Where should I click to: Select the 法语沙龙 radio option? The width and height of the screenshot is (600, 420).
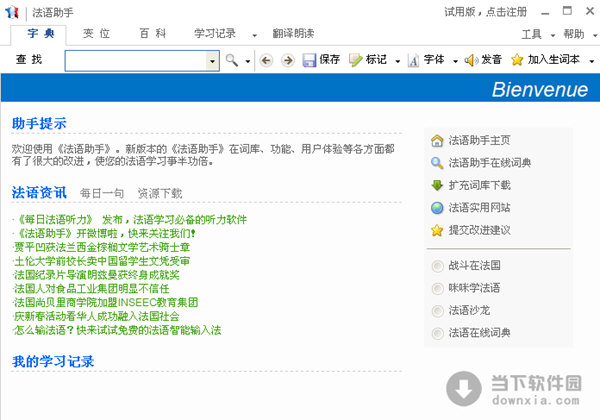pyautogui.click(x=437, y=311)
